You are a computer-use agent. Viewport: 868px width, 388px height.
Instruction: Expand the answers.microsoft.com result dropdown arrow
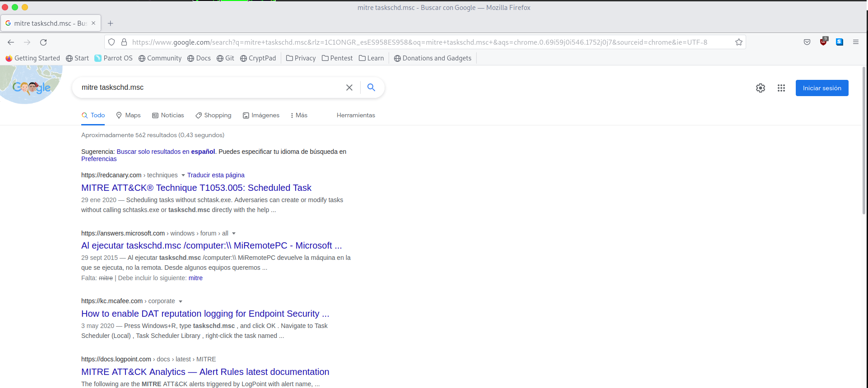pyautogui.click(x=234, y=233)
